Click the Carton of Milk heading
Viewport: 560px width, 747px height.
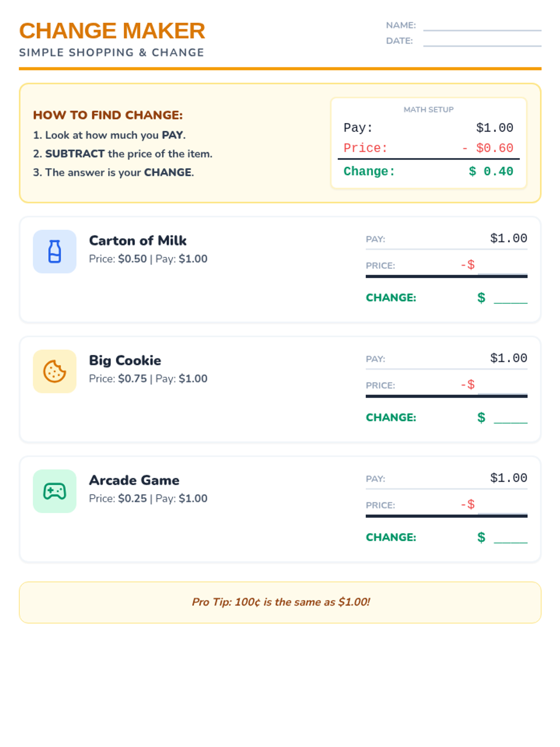[x=138, y=240]
